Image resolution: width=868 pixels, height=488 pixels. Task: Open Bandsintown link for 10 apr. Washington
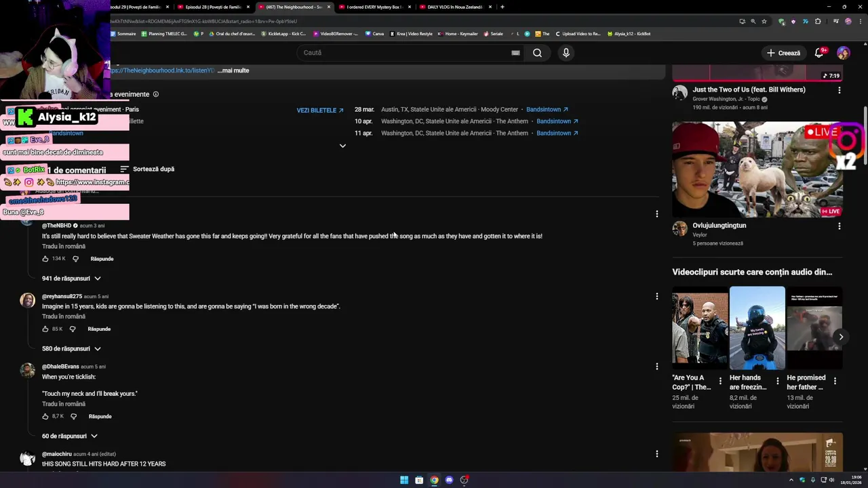click(557, 121)
